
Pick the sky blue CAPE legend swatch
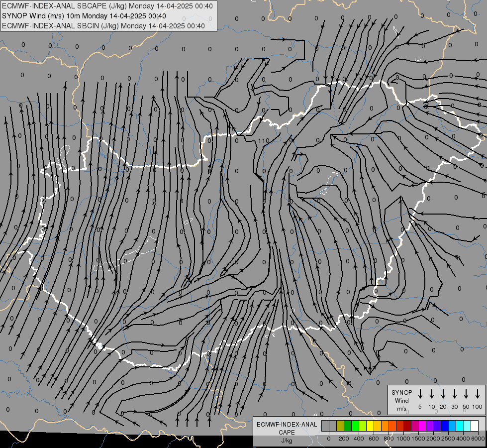tap(453, 426)
